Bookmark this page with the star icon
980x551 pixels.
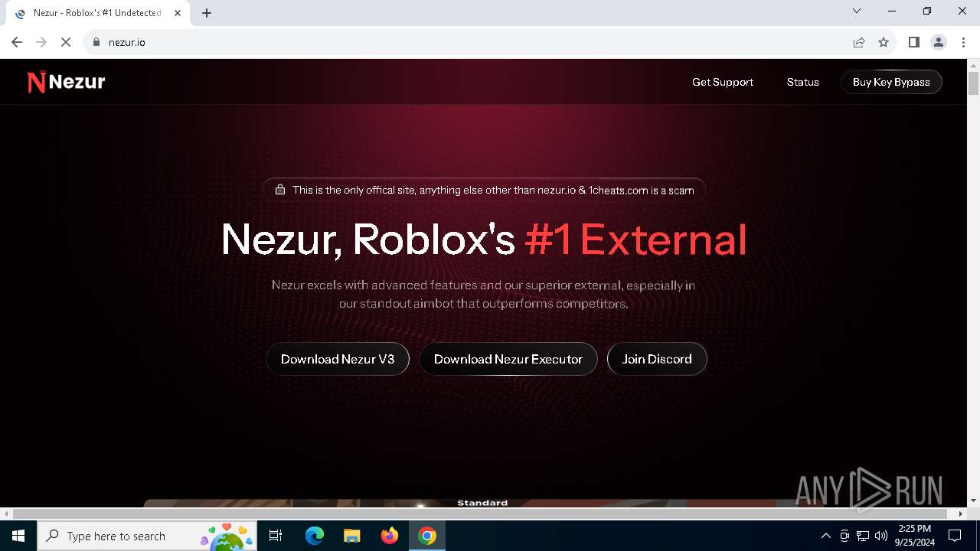click(884, 42)
